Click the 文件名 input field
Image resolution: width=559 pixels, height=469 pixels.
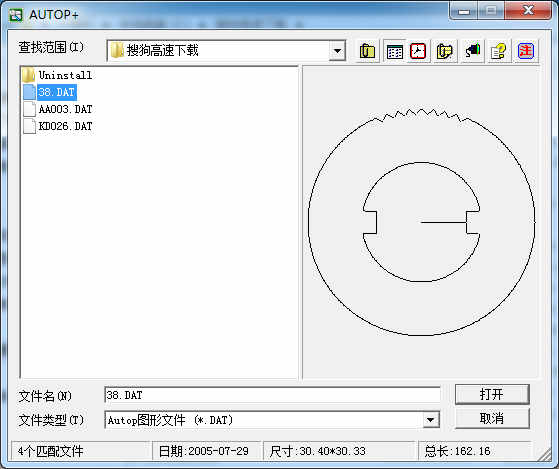(272, 395)
